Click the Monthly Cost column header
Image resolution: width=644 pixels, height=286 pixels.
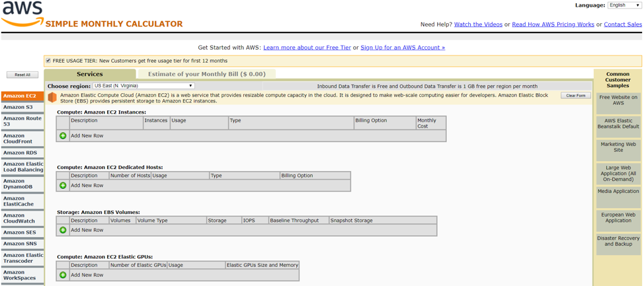tap(431, 123)
